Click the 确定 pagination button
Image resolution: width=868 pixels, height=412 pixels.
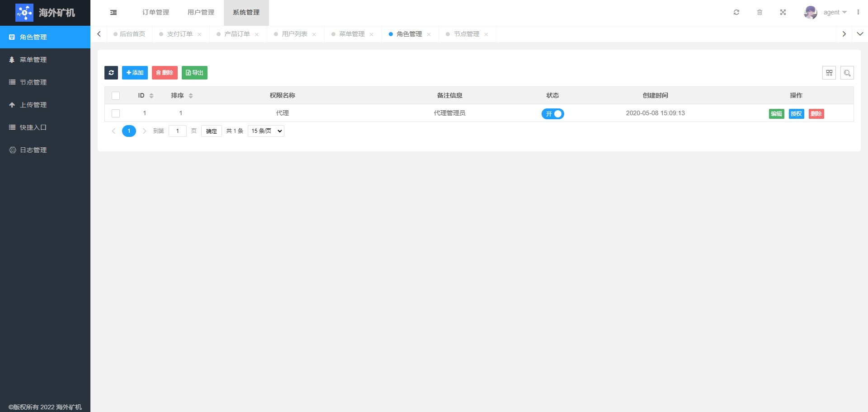tap(212, 131)
